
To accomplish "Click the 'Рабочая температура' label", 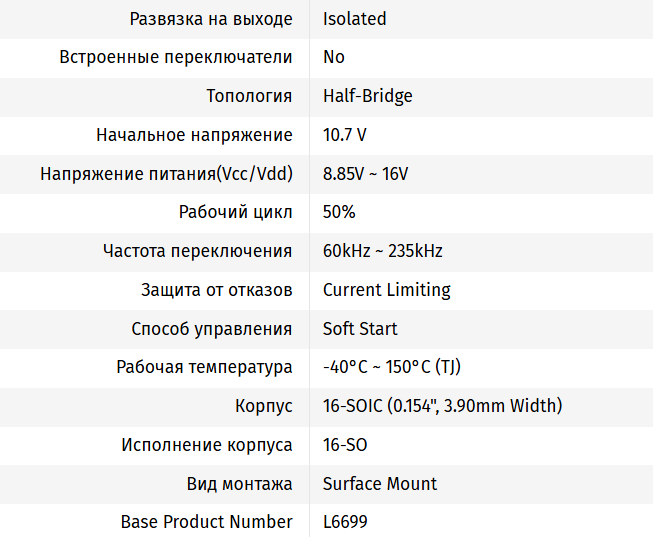I will pos(204,367).
